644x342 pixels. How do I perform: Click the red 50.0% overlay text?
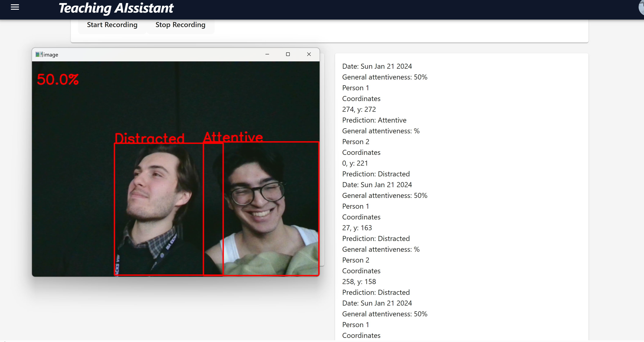coord(58,80)
